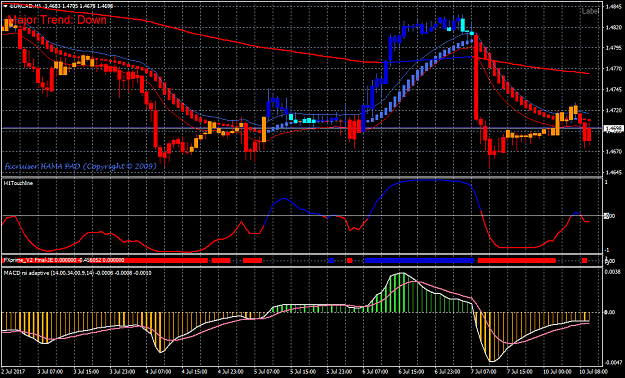
Task: Click the blue horizontal price level line
Action: [302, 128]
